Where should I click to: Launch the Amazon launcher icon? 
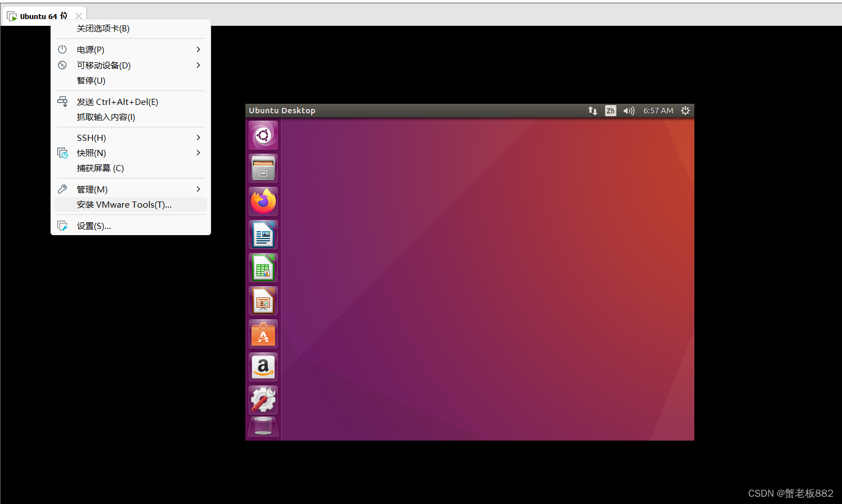[x=263, y=367]
